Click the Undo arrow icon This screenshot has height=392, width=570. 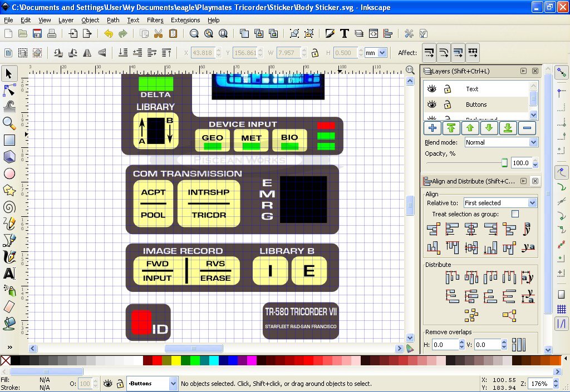click(x=109, y=34)
